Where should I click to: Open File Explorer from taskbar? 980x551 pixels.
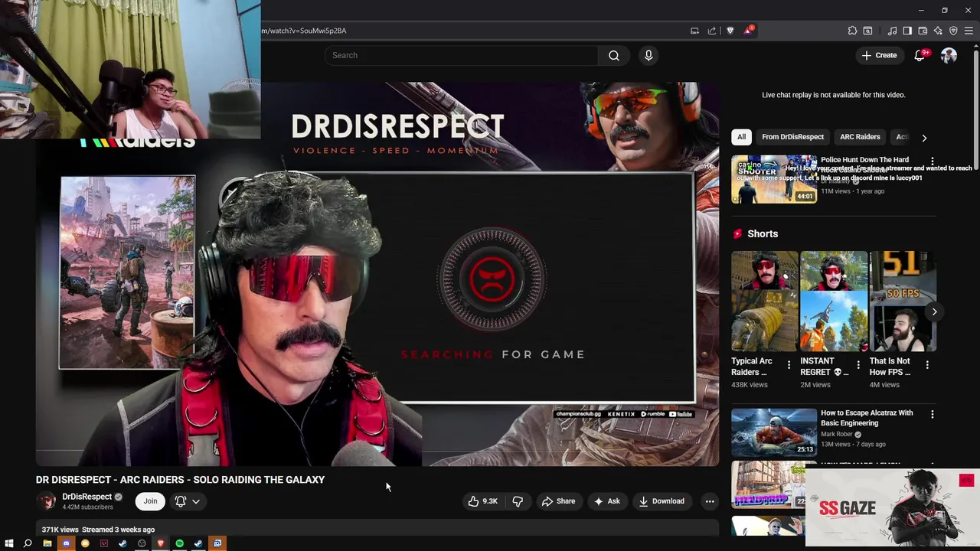coord(47,543)
